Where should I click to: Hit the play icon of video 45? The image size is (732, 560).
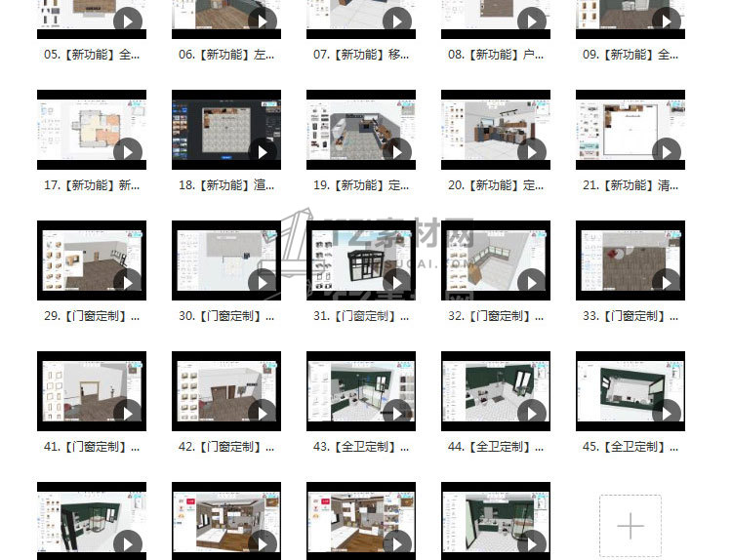click(x=667, y=413)
